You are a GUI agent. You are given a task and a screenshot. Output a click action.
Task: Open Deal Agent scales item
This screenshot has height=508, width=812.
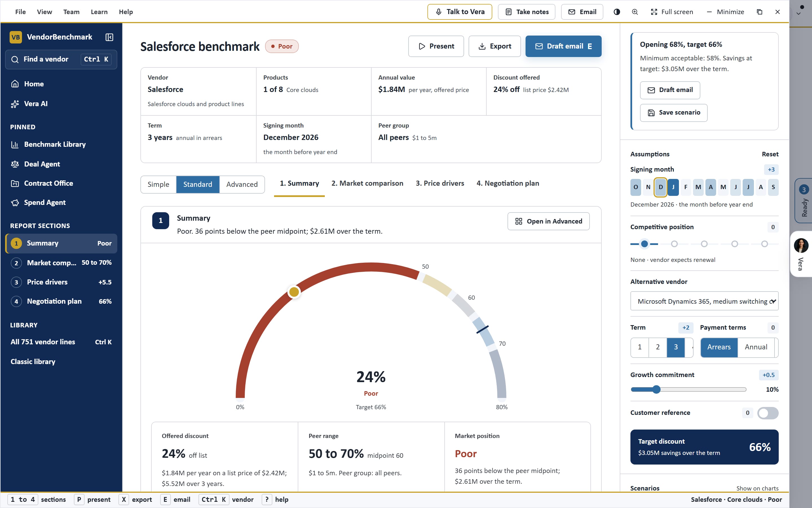61,164
